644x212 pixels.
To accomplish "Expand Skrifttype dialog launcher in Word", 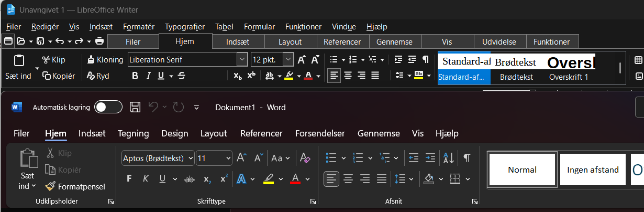I will click(x=313, y=202).
